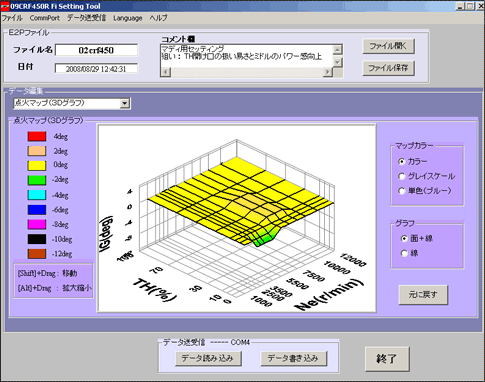Click the ファイル保存 button
This screenshot has width=485, height=382.
(x=388, y=68)
